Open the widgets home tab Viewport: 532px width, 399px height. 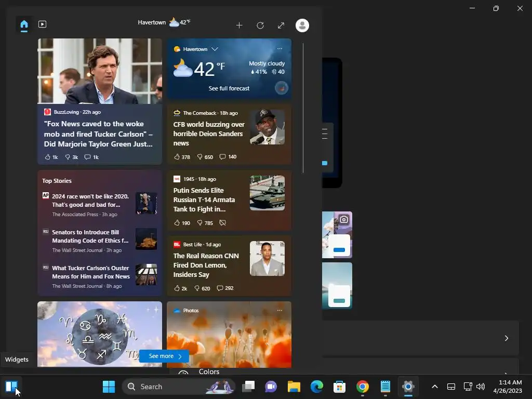pos(24,25)
